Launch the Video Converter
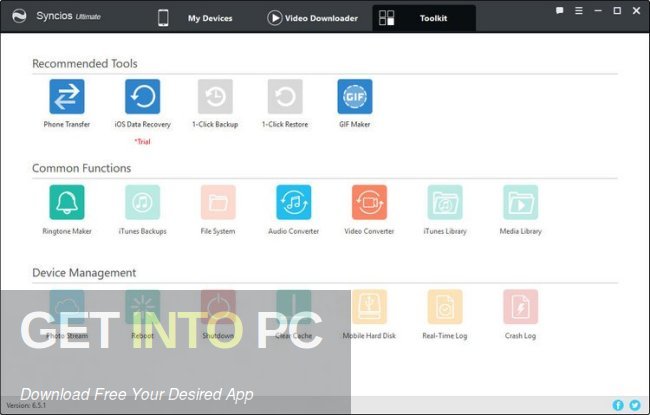Viewport: 650px width, 415px height. 369,202
